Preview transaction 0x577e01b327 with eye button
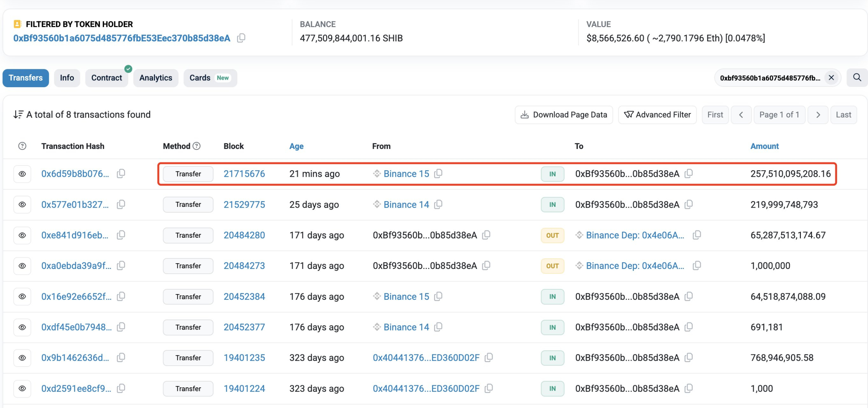This screenshot has height=408, width=868. (x=22, y=205)
